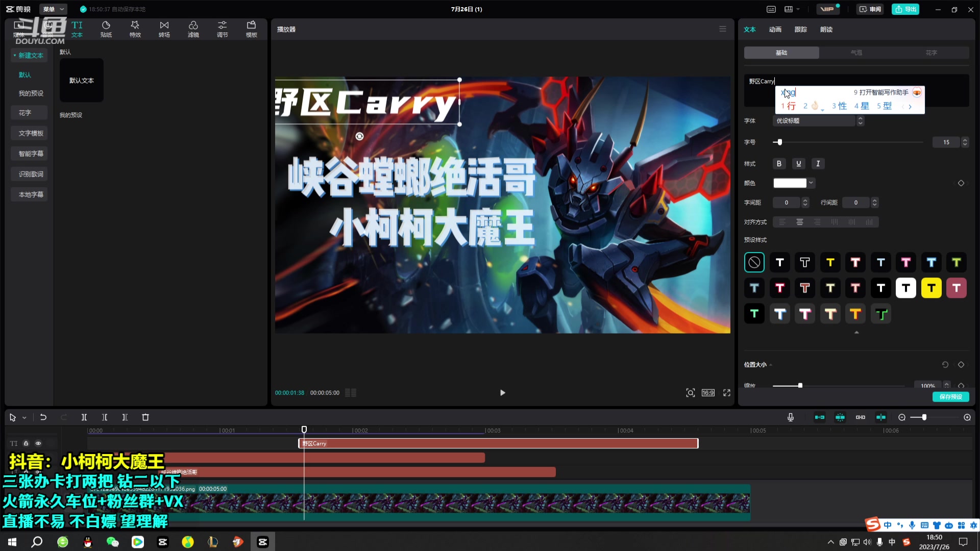Reset 位置大小 with the reset arrow
The width and height of the screenshot is (980, 551).
click(945, 365)
